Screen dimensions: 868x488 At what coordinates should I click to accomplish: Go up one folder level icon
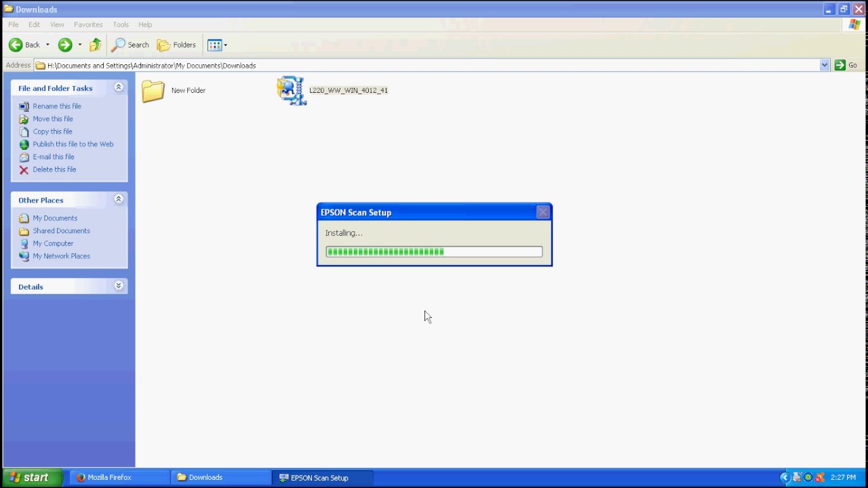[x=96, y=45]
